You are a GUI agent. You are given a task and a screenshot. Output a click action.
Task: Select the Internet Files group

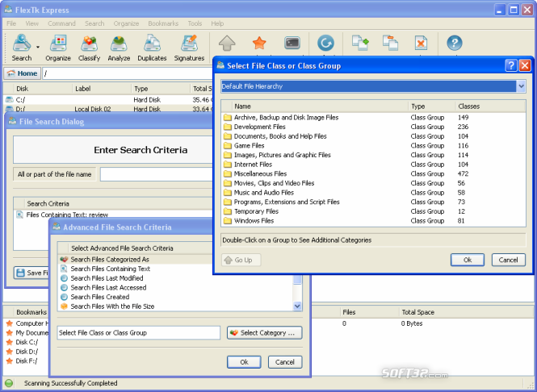pos(373,165)
